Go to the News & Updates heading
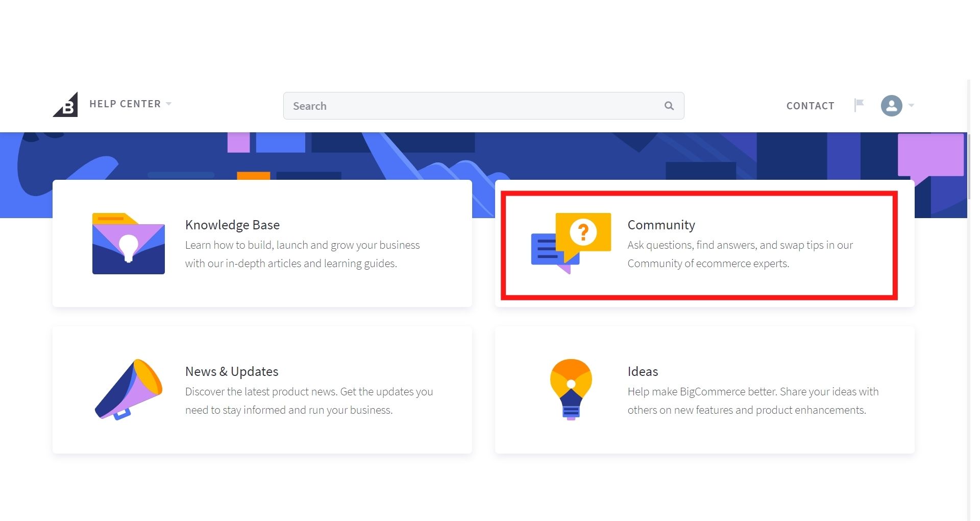 tap(232, 371)
